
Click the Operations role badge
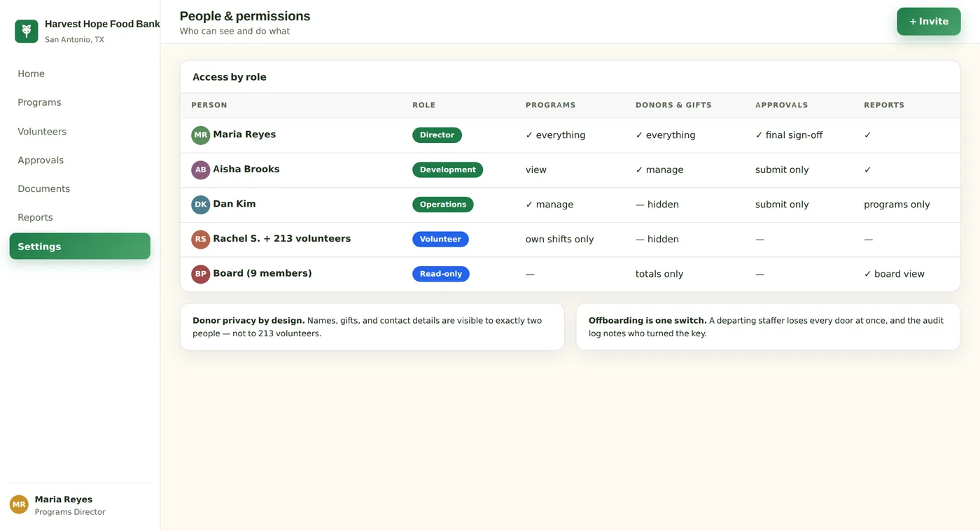coord(442,205)
